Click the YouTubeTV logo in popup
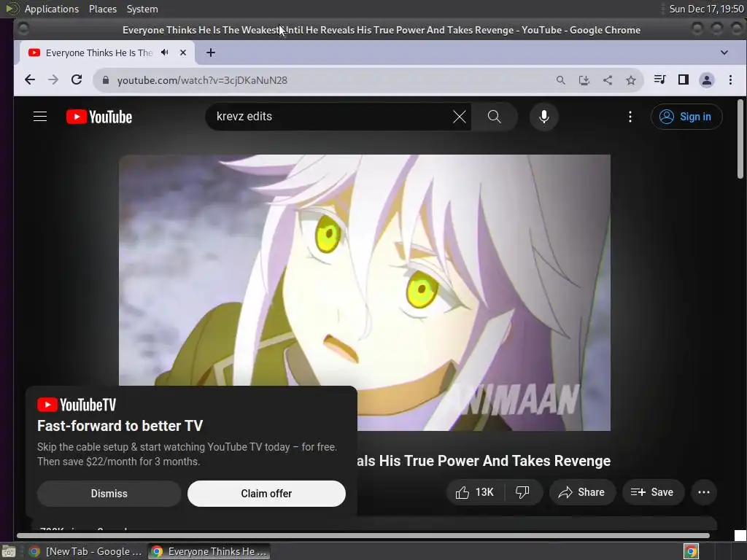The height and width of the screenshot is (560, 747). coord(77,405)
